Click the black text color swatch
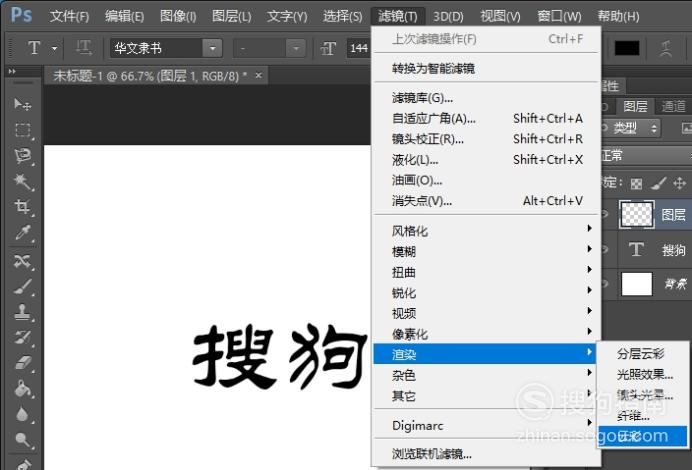The width and height of the screenshot is (692, 470). pyautogui.click(x=627, y=48)
